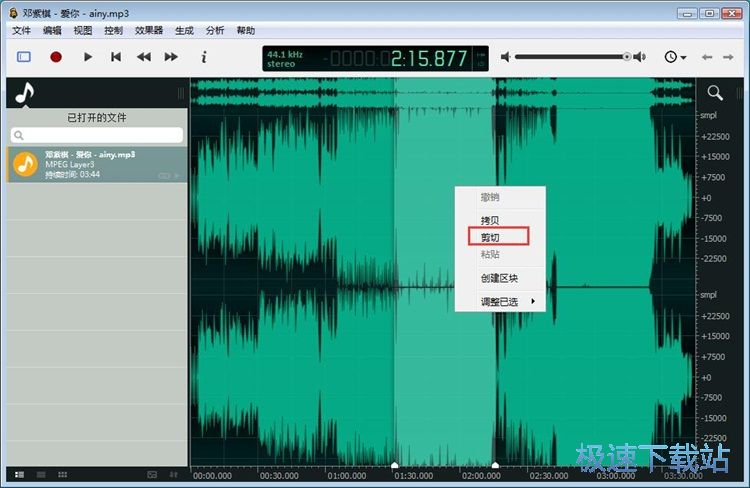Jump to start with skip-back button
This screenshot has height=488, width=750.
click(x=116, y=57)
